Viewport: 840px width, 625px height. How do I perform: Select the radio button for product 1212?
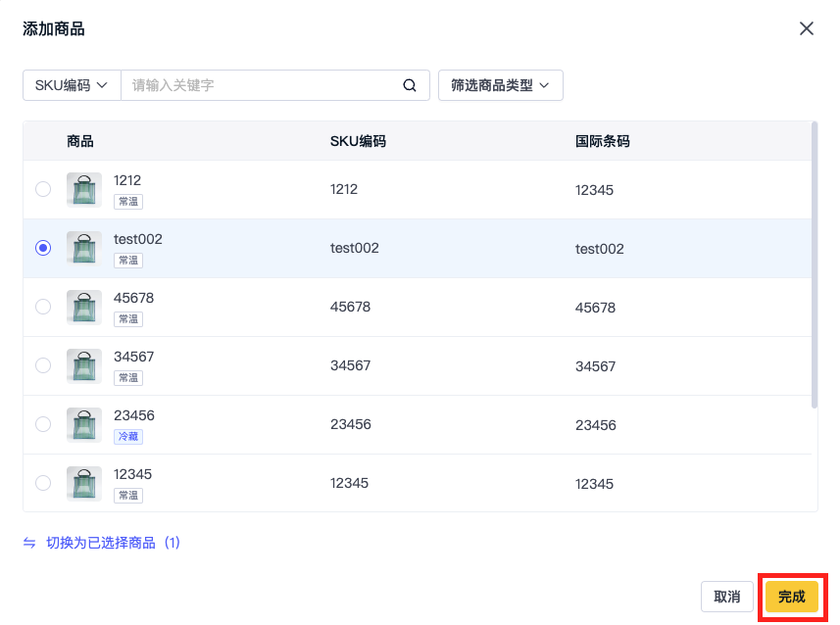point(43,189)
